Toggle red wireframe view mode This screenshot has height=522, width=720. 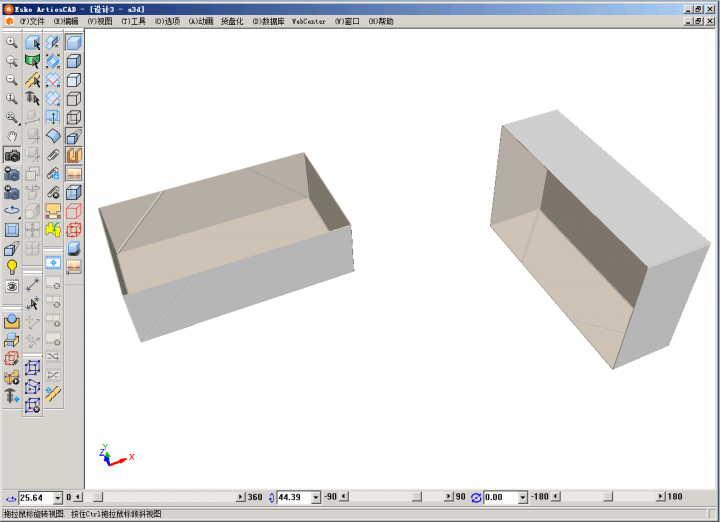point(74,229)
